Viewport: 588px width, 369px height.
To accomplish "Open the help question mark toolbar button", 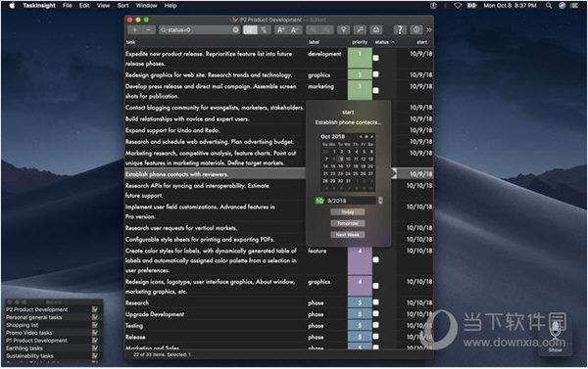I will coord(400,30).
